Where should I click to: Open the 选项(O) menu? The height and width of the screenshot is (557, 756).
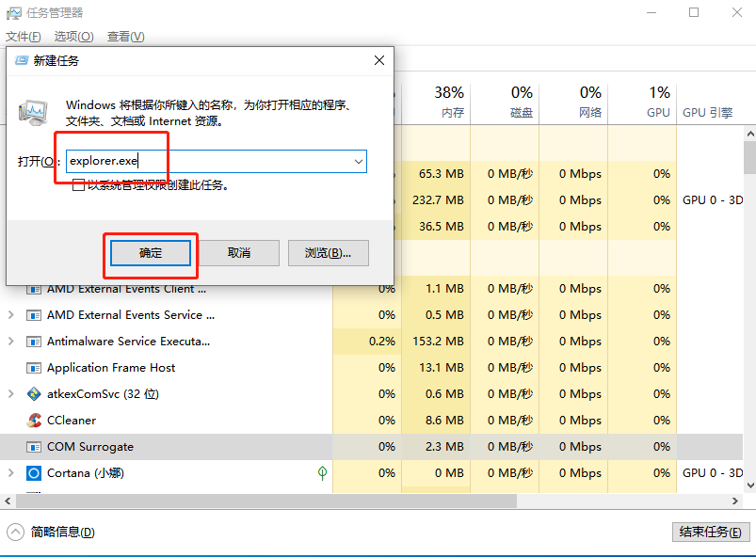(73, 37)
